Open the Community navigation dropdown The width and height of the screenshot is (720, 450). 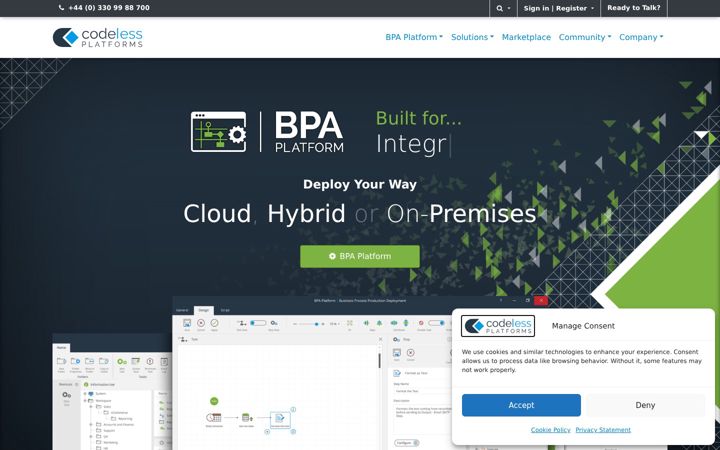coord(585,37)
